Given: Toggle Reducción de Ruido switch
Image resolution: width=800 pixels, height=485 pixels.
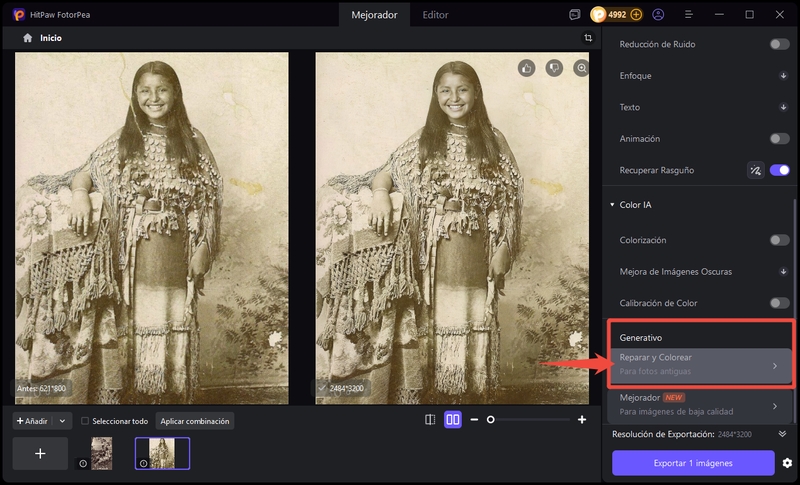Looking at the screenshot, I should click(x=780, y=44).
